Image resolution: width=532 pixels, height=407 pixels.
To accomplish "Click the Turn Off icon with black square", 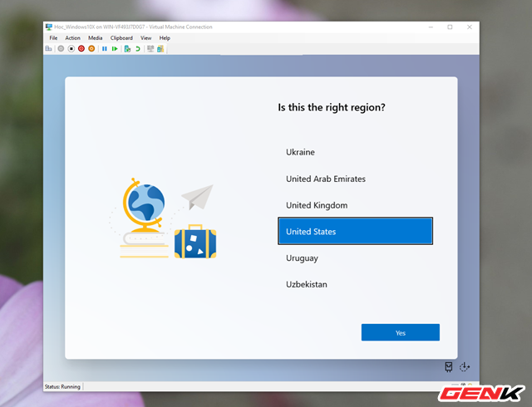I will tap(71, 49).
